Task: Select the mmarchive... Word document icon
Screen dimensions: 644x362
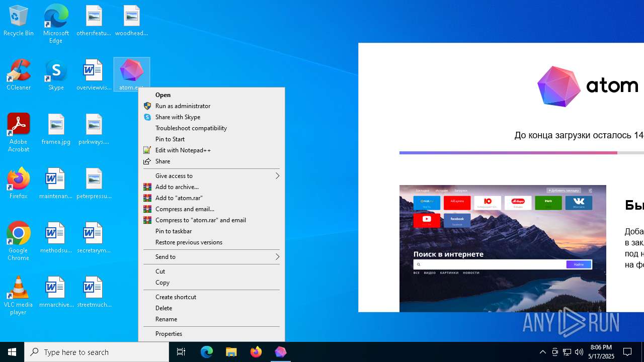Action: tap(56, 293)
